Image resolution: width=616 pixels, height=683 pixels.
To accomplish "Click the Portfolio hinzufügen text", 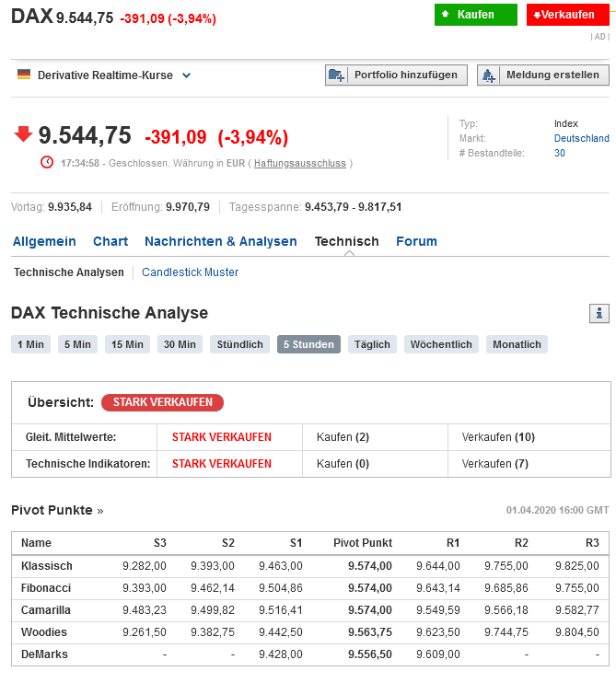I will [405, 75].
